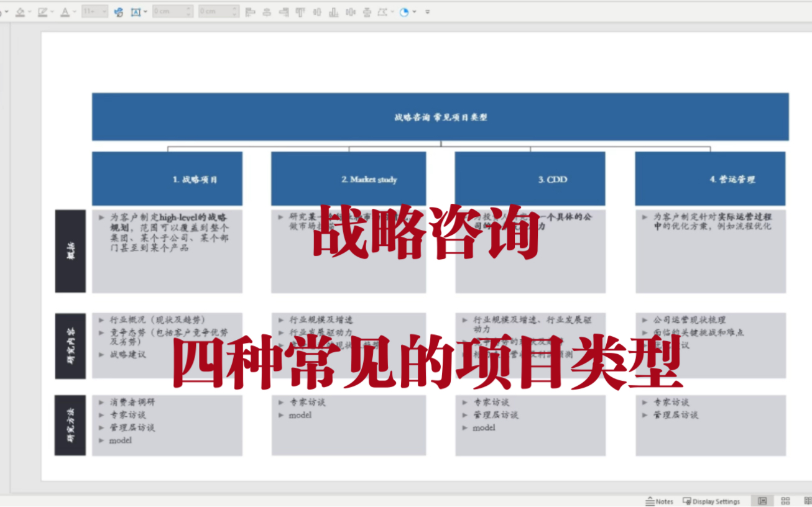Switch to Reading view

click(808, 501)
